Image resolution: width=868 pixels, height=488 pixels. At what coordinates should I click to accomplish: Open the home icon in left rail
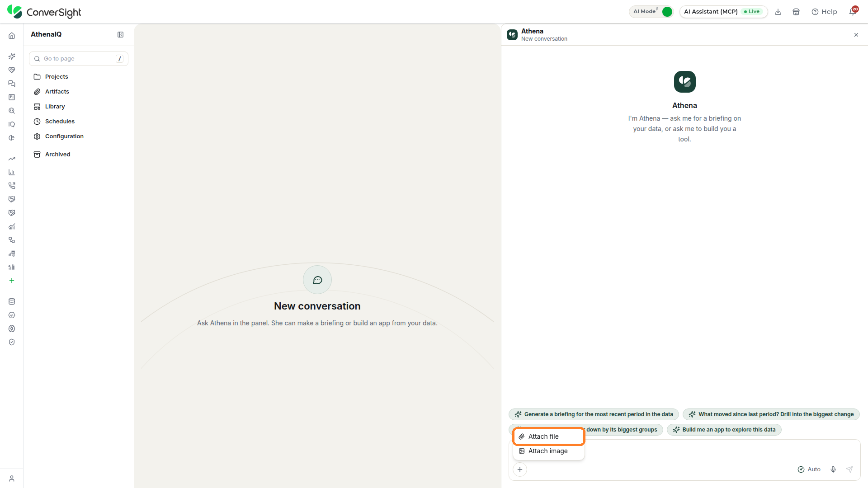(12, 36)
